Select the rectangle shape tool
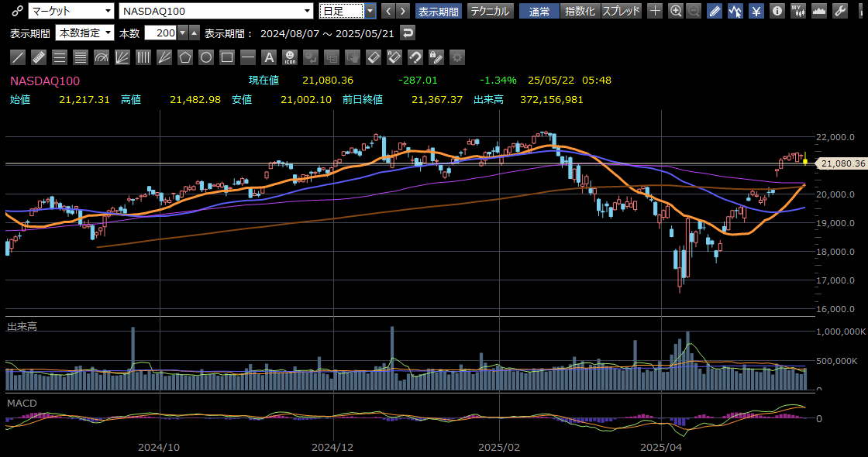The image size is (868, 457). tap(227, 57)
